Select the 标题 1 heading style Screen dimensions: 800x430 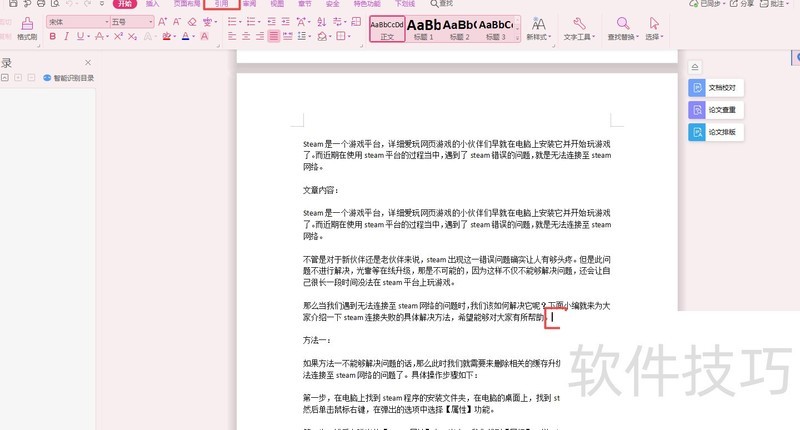pos(423,29)
